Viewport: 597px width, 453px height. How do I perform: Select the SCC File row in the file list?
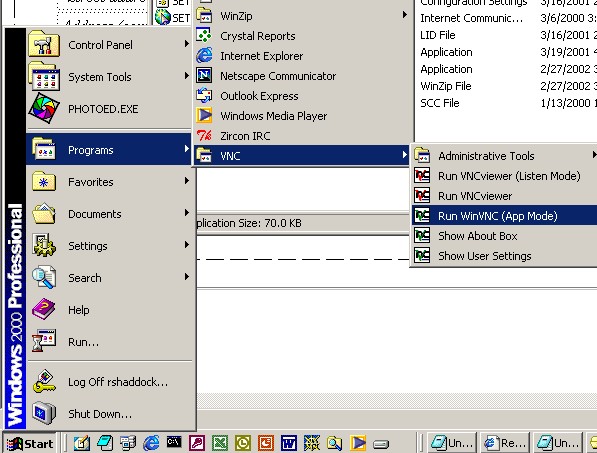coord(508,103)
